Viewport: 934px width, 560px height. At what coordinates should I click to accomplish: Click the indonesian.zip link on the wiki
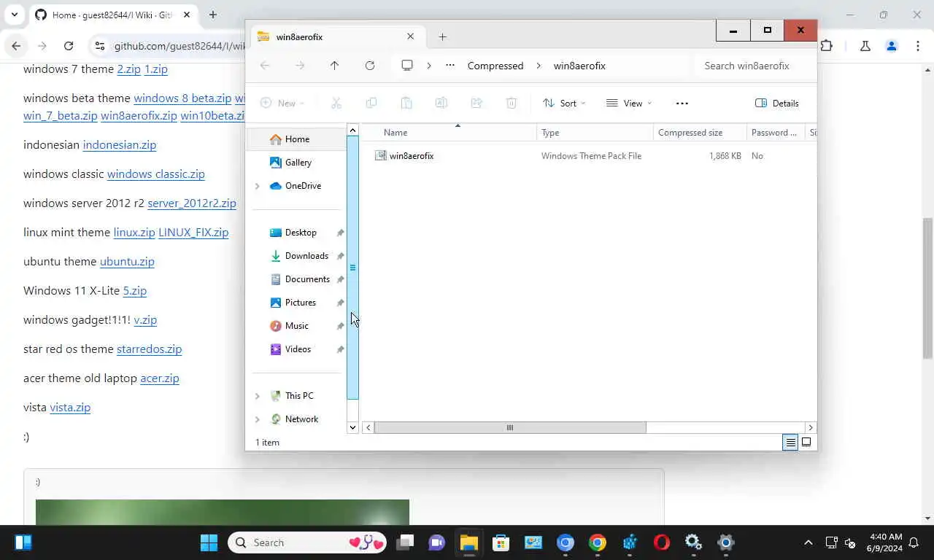(120, 144)
